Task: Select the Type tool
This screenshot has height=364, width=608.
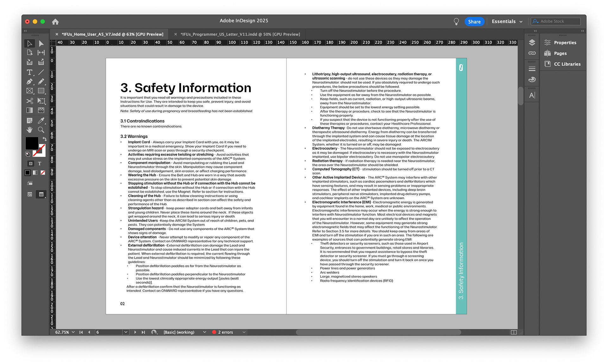Action: 29,72
